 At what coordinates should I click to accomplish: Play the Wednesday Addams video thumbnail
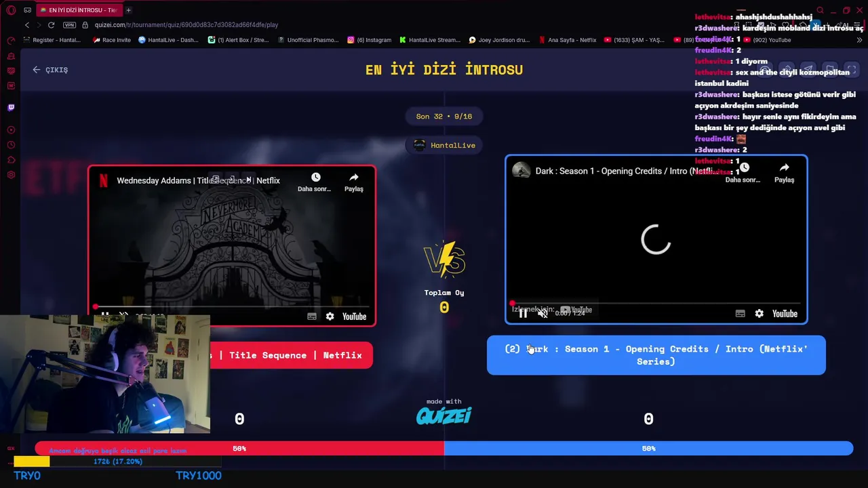(x=232, y=245)
